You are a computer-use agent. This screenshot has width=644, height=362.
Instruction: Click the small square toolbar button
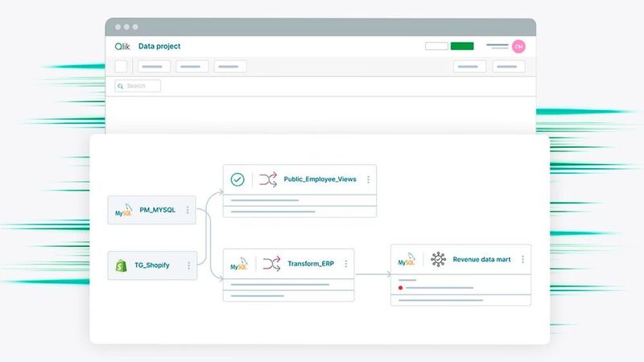[122, 66]
